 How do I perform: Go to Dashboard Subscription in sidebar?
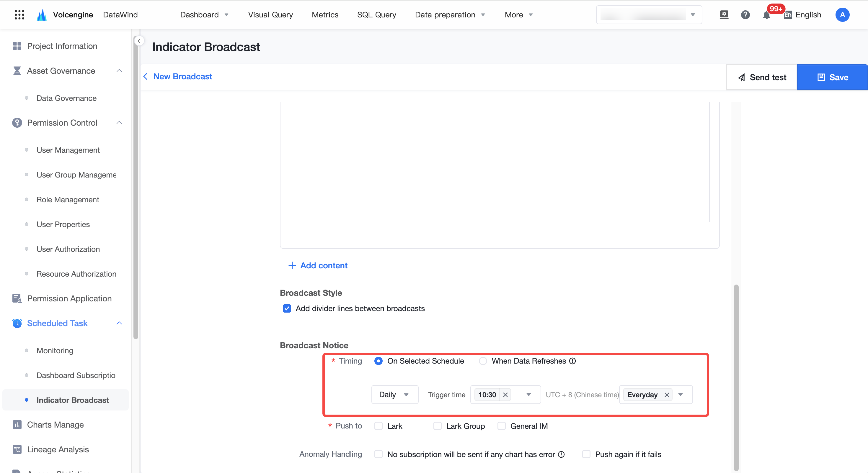click(x=76, y=375)
